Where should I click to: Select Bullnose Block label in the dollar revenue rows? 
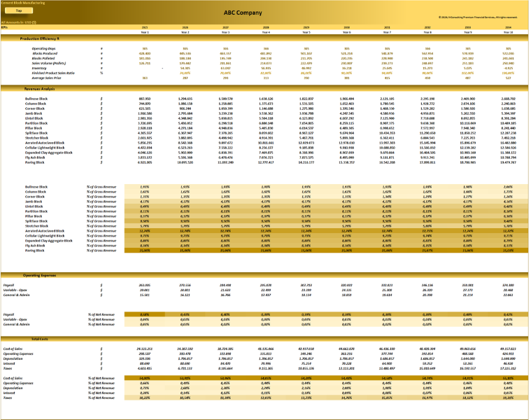coord(36,99)
